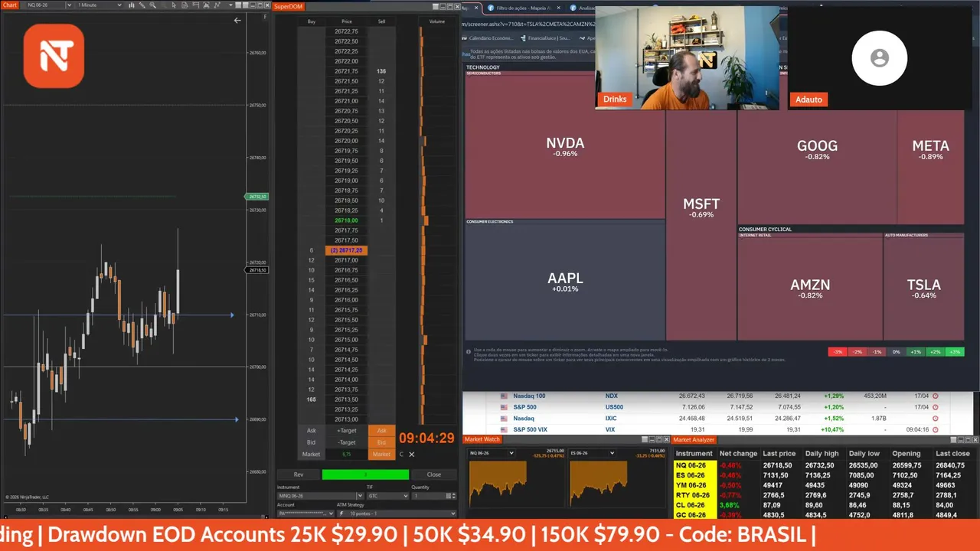Click the C cancel button in SuperDOM

point(401,454)
